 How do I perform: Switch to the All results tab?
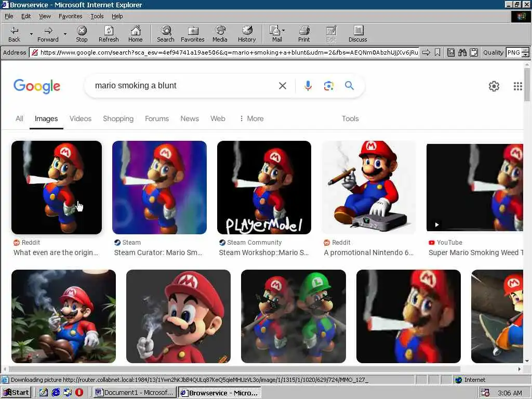click(x=19, y=118)
